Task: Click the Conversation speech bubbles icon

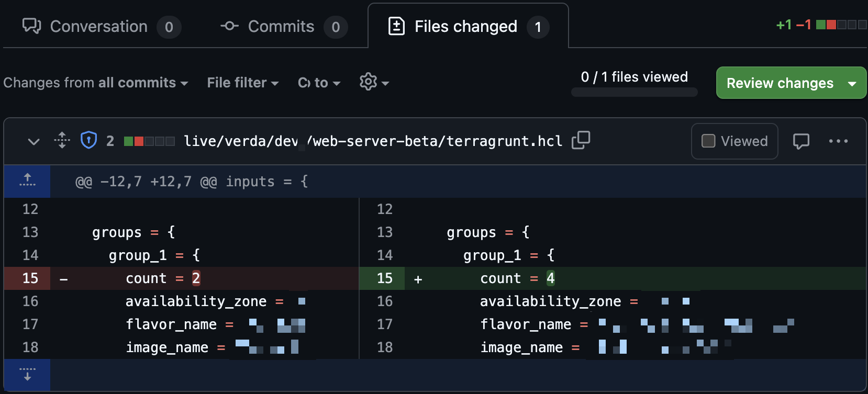Action: point(31,26)
